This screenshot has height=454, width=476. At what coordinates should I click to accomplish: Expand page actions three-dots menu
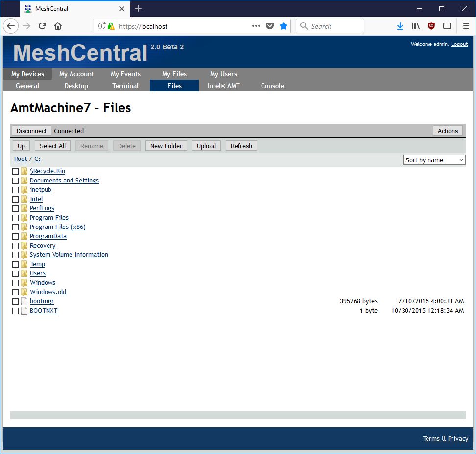point(256,26)
